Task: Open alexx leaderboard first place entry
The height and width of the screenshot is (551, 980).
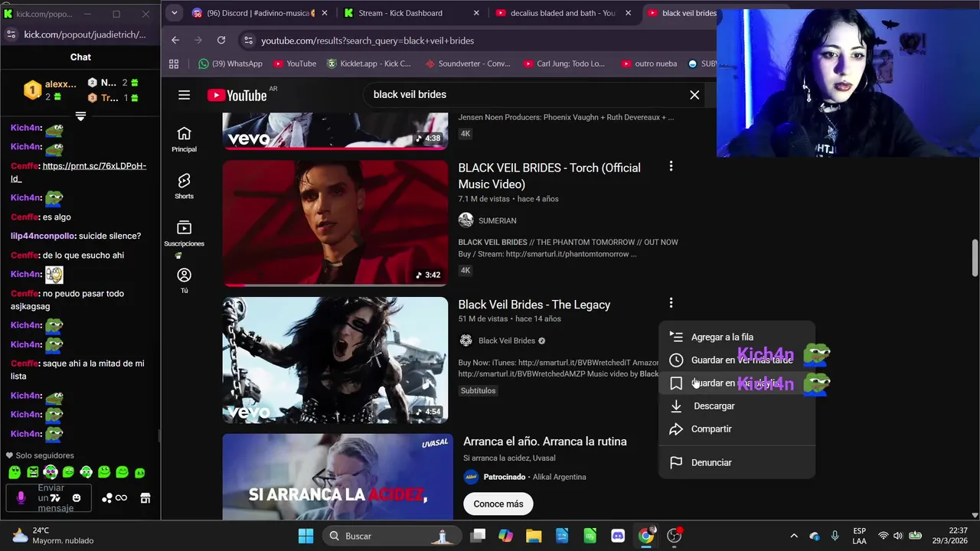Action: click(50, 90)
